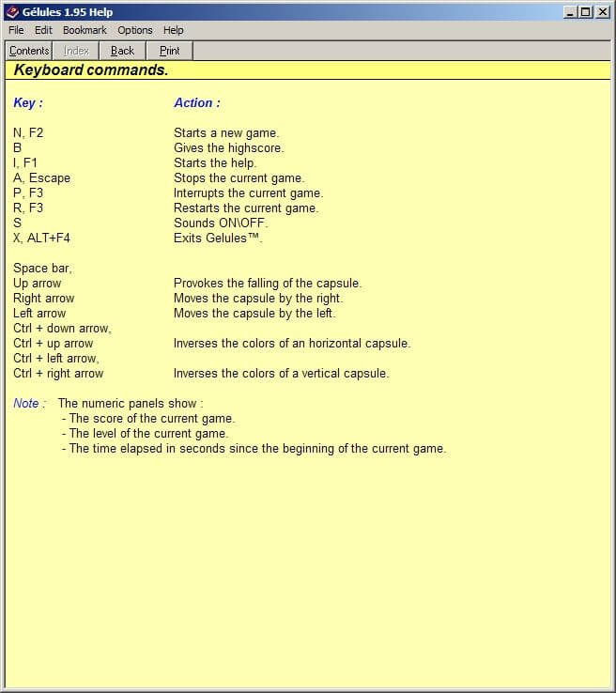Viewport: 616px width, 693px height.
Task: Select '- The level of the current game.'
Action: click(x=145, y=433)
